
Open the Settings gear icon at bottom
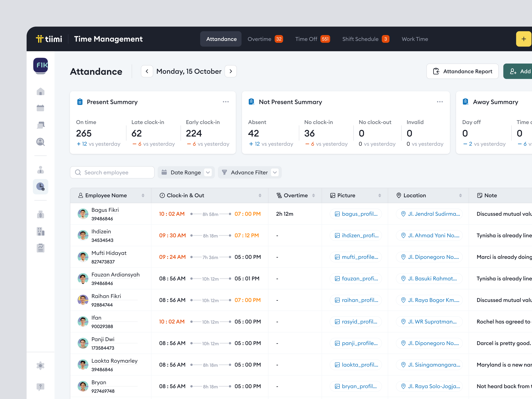click(x=40, y=366)
